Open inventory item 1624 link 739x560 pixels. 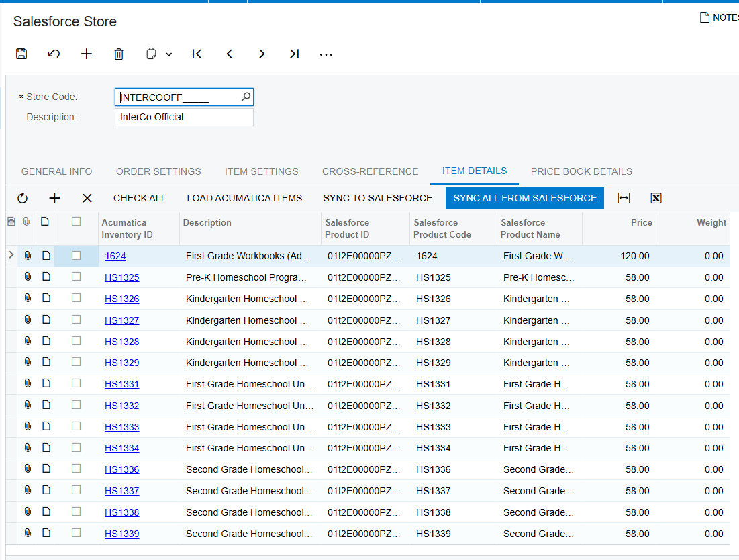coord(115,256)
